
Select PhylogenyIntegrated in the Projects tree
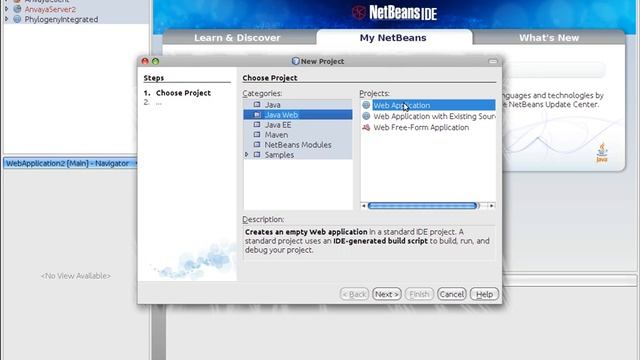61,19
